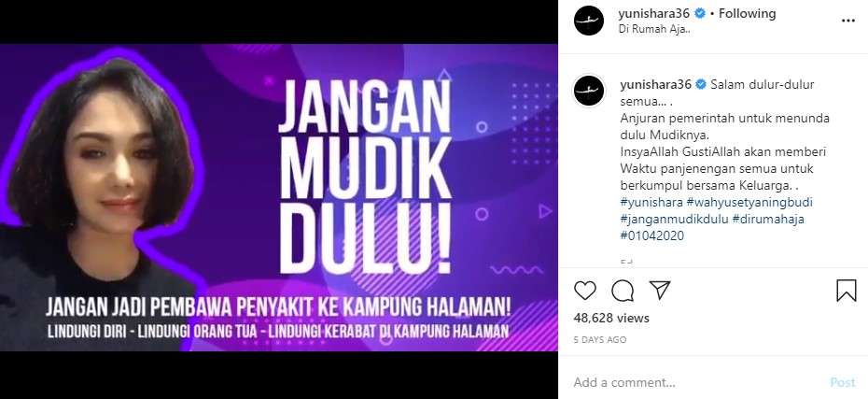Image resolution: width=868 pixels, height=399 pixels.
Task: Share post using paper plane icon
Action: click(660, 290)
